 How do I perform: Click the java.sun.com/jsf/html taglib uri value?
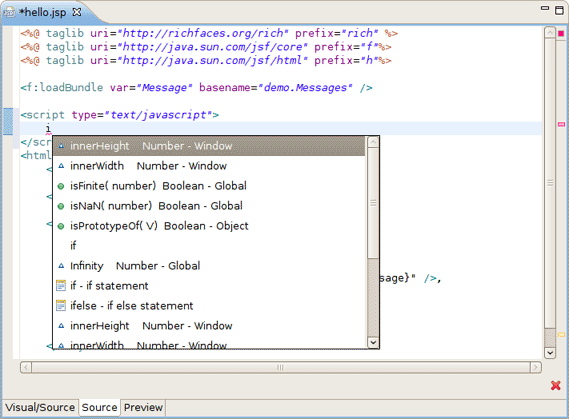[213, 60]
